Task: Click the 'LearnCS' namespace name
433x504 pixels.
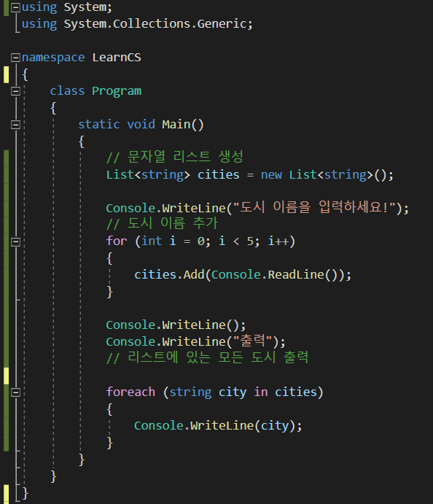Action: [117, 57]
